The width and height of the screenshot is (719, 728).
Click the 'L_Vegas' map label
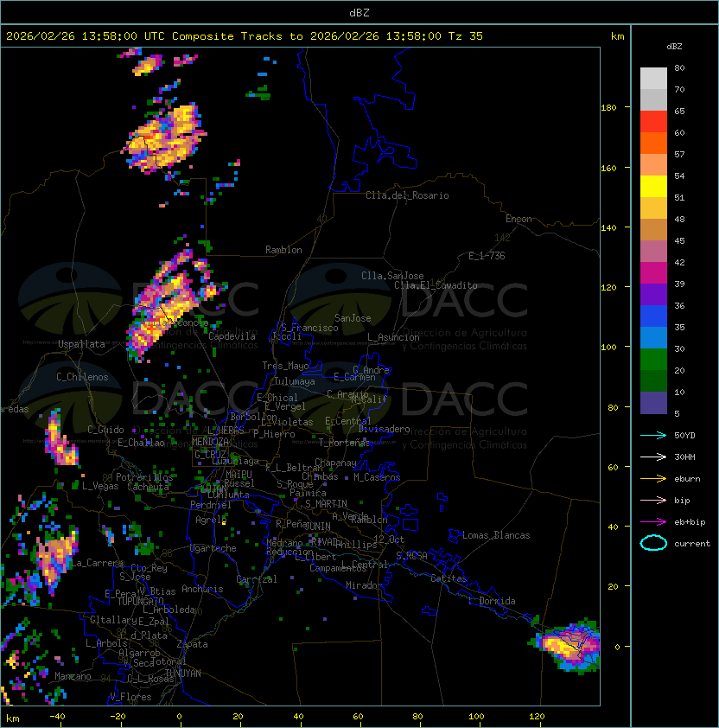(100, 486)
